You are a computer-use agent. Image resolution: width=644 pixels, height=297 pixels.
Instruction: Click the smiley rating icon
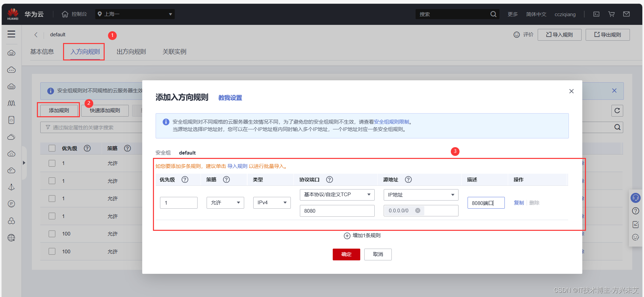(x=517, y=35)
